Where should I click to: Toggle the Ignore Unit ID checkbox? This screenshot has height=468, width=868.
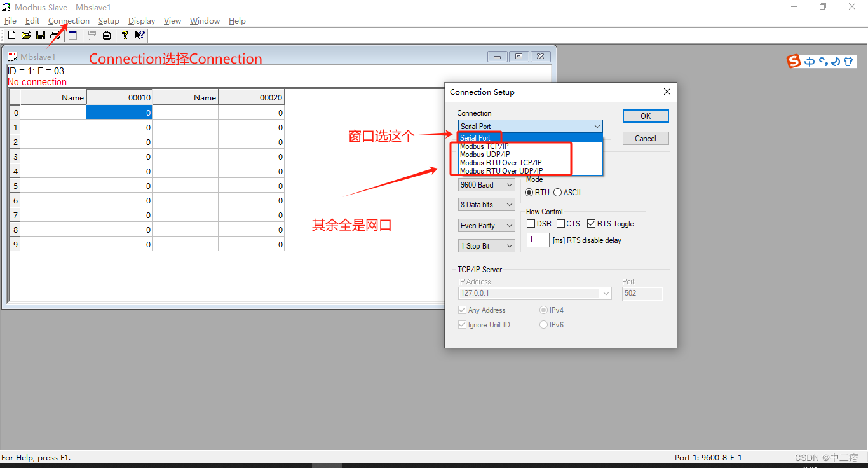click(x=462, y=325)
